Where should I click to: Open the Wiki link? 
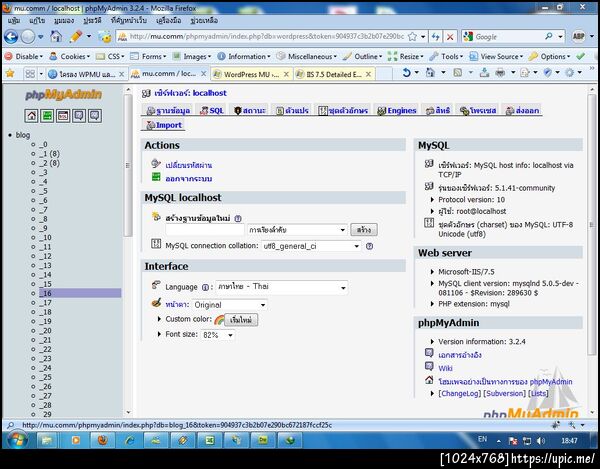click(x=445, y=368)
